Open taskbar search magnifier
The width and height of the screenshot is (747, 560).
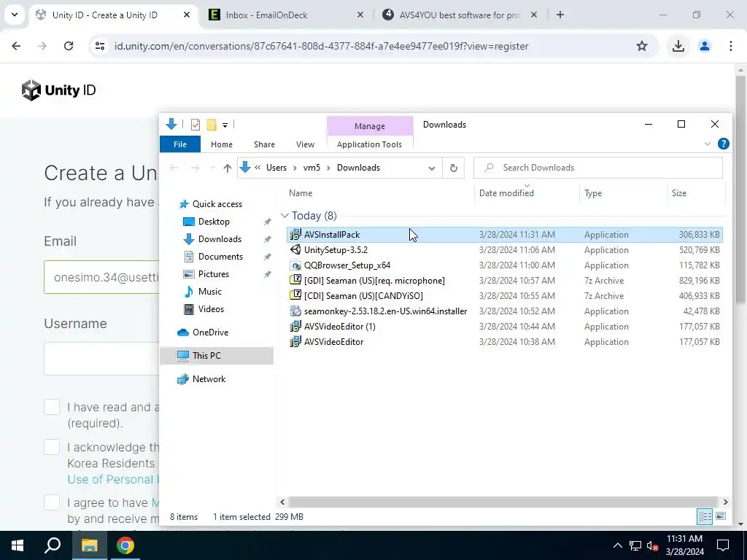coord(53,545)
